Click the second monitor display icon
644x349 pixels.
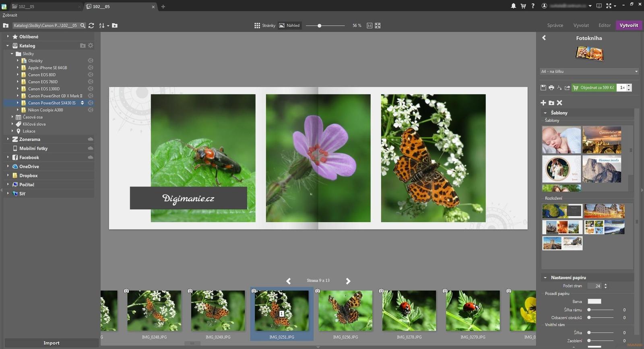[599, 6]
